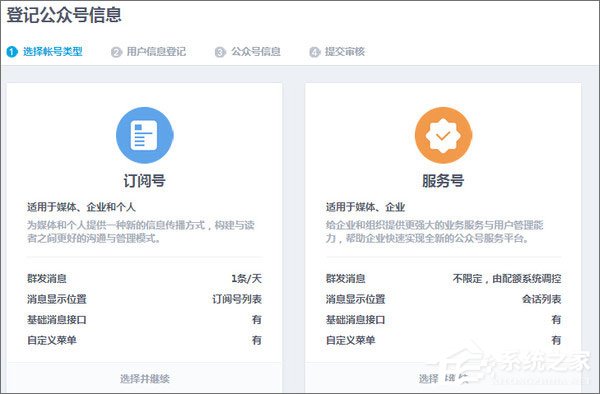Click the 会话列表 value
The height and width of the screenshot is (394, 600).
point(541,299)
